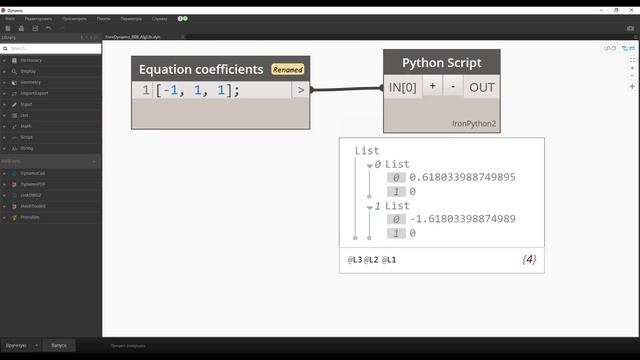Open the sixth menu bar item (Help)

point(160,18)
